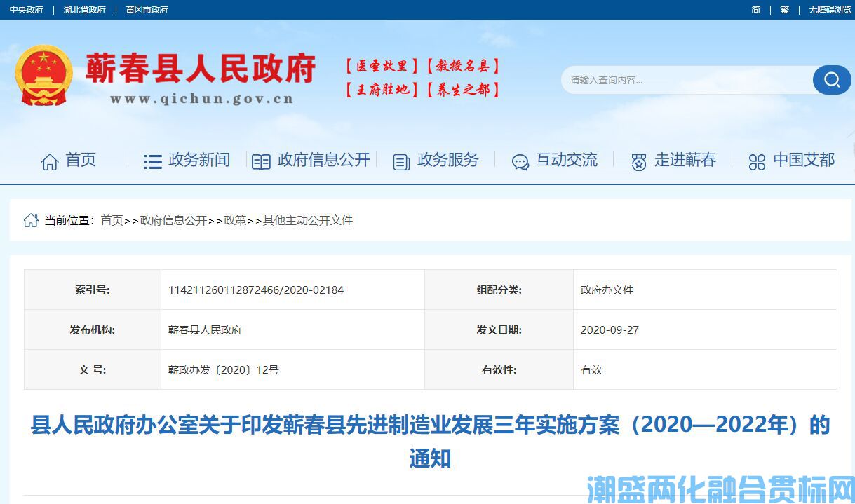Click the list icon beside 政务新闻

click(x=152, y=161)
